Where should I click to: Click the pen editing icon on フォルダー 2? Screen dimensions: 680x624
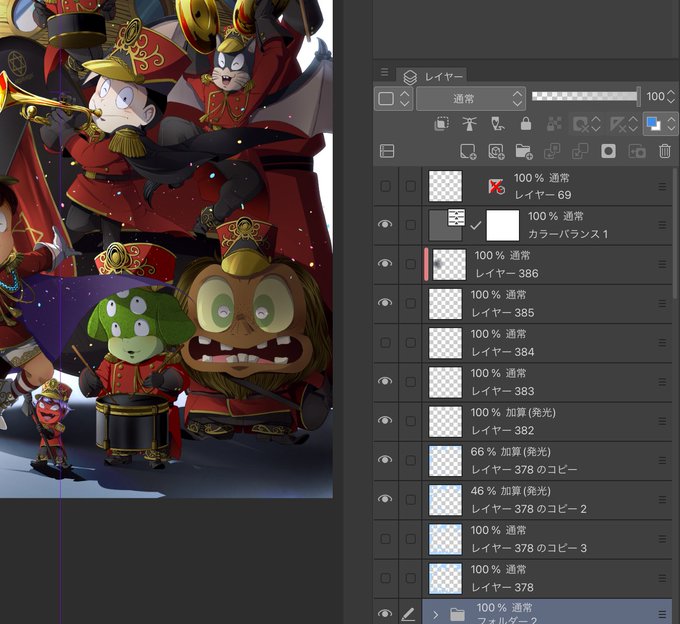point(408,614)
